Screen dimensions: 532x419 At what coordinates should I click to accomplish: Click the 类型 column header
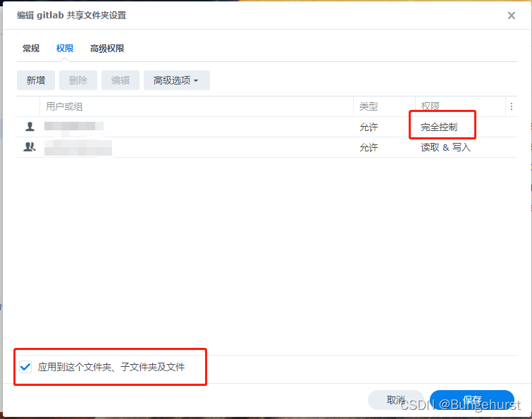[384, 106]
